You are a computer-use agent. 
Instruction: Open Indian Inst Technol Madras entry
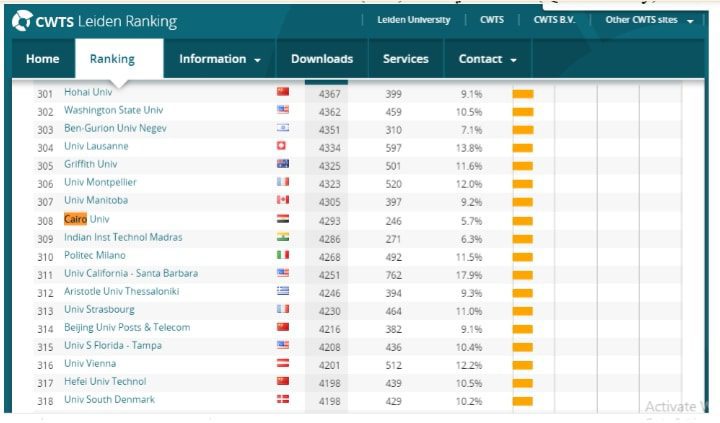point(123,237)
